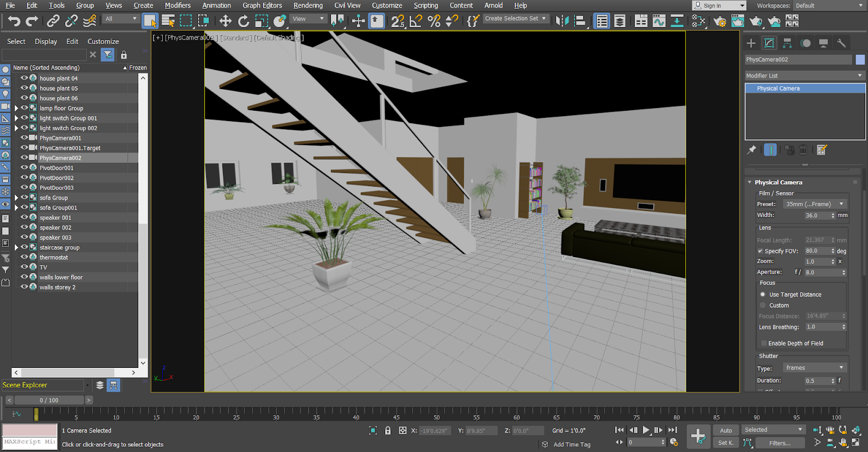Image resolution: width=868 pixels, height=452 pixels.
Task: Click the Mirror tool icon
Action: pos(562,21)
